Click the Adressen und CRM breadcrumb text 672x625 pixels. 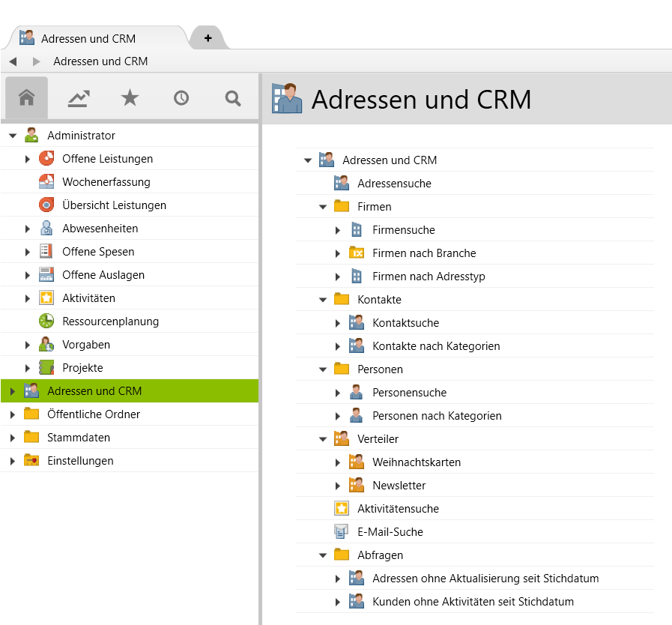pos(100,61)
